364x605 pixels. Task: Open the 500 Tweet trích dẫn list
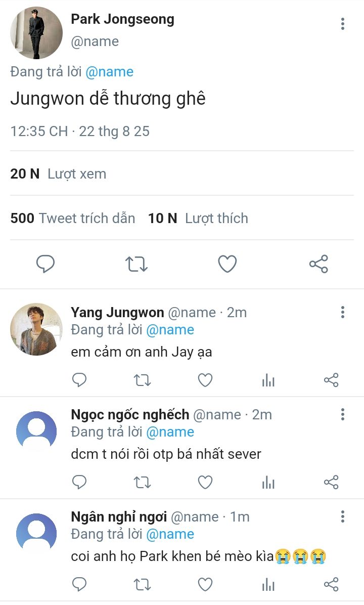click(x=73, y=219)
